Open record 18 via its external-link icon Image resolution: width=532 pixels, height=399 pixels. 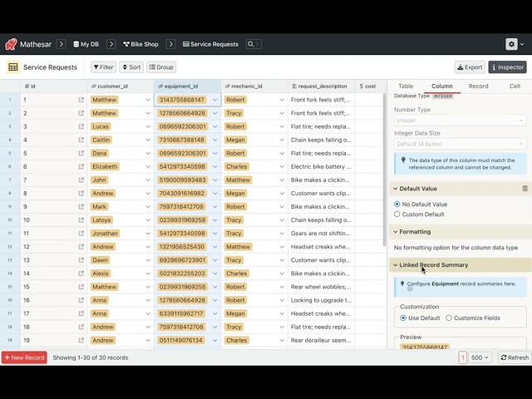(81, 327)
